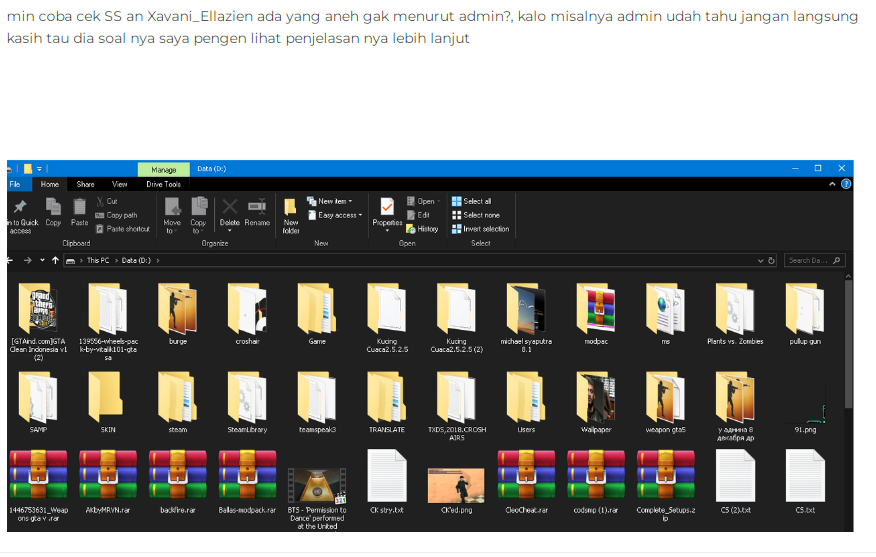Open the New item dropdown
This screenshot has width=876, height=557.
(330, 201)
